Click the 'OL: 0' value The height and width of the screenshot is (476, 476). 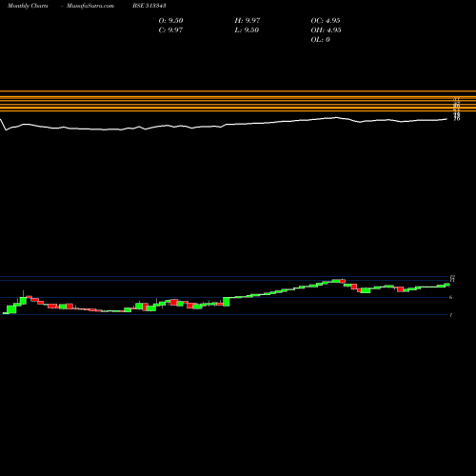click(321, 40)
